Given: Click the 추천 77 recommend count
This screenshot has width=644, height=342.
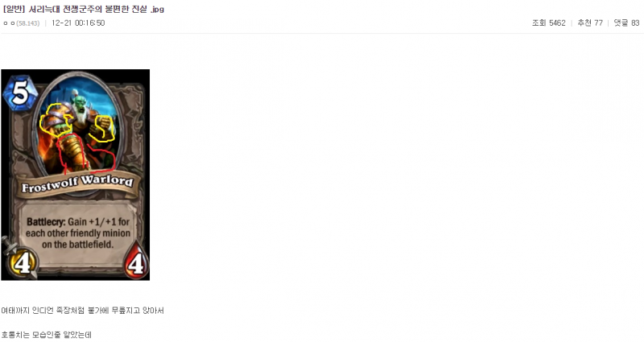Looking at the screenshot, I should 590,23.
